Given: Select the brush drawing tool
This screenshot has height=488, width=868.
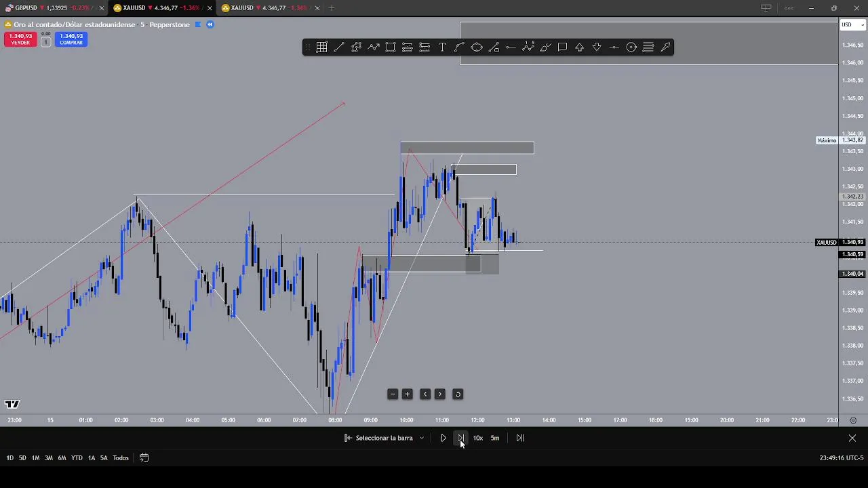Looking at the screenshot, I should 545,47.
